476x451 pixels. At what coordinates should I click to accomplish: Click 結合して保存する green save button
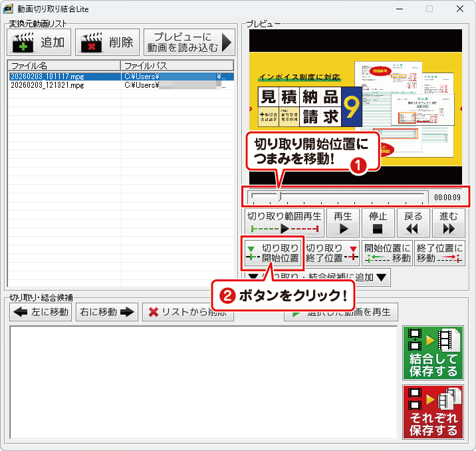pyautogui.click(x=433, y=353)
